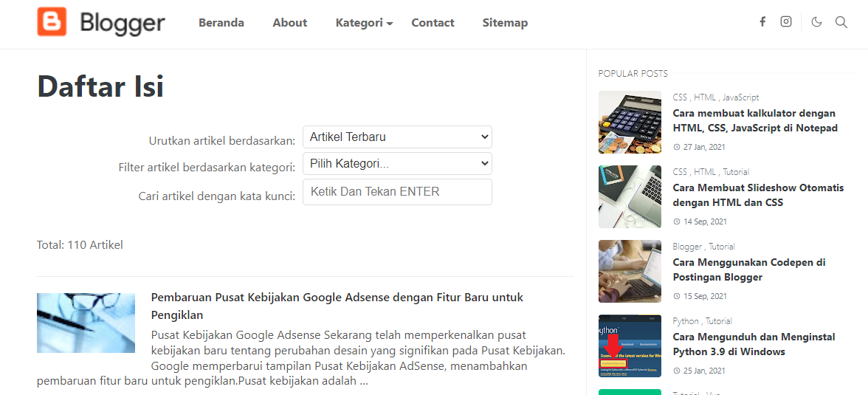Click 'CSS , HTML , JavaScript' category labels
Screen dimensions: 868x395
(x=716, y=97)
